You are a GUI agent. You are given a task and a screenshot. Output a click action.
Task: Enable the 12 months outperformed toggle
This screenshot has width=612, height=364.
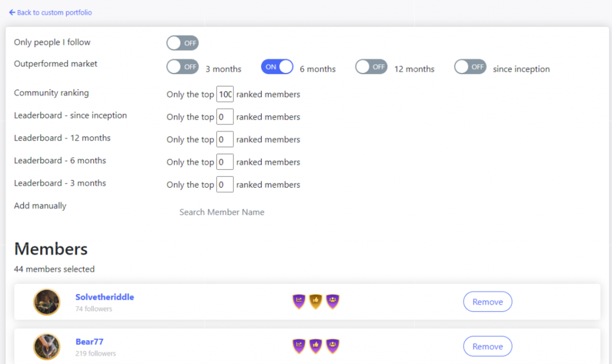pyautogui.click(x=371, y=67)
